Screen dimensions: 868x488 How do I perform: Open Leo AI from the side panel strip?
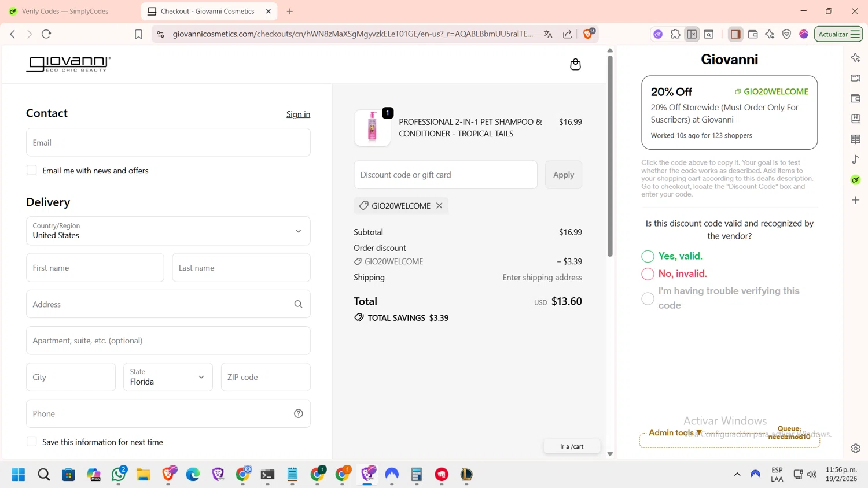(x=856, y=58)
